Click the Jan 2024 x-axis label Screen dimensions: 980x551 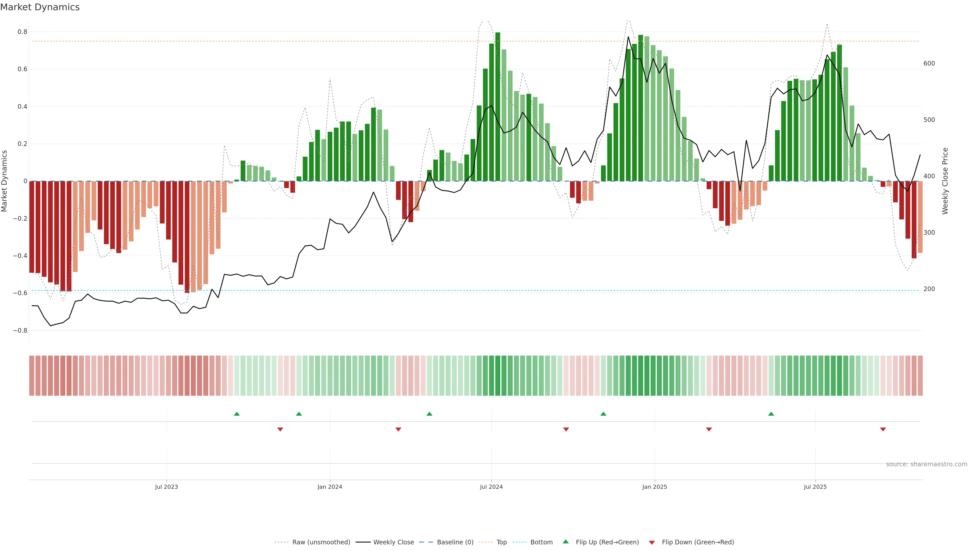[x=329, y=487]
